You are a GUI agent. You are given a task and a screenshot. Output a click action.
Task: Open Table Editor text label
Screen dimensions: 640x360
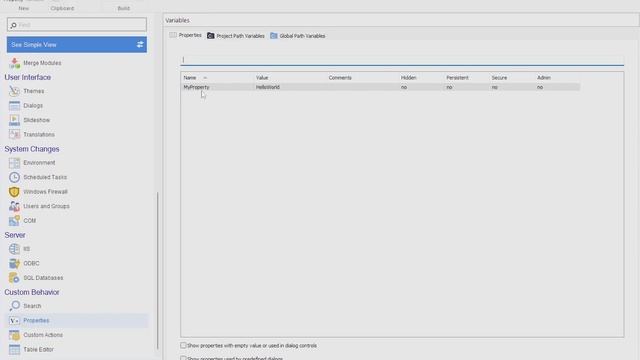38,349
